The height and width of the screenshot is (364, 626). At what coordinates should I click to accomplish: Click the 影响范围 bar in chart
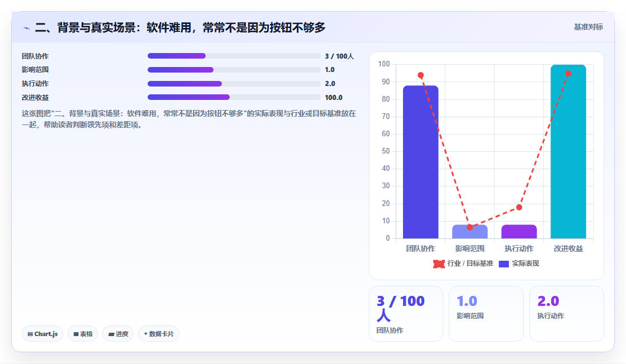tap(469, 232)
